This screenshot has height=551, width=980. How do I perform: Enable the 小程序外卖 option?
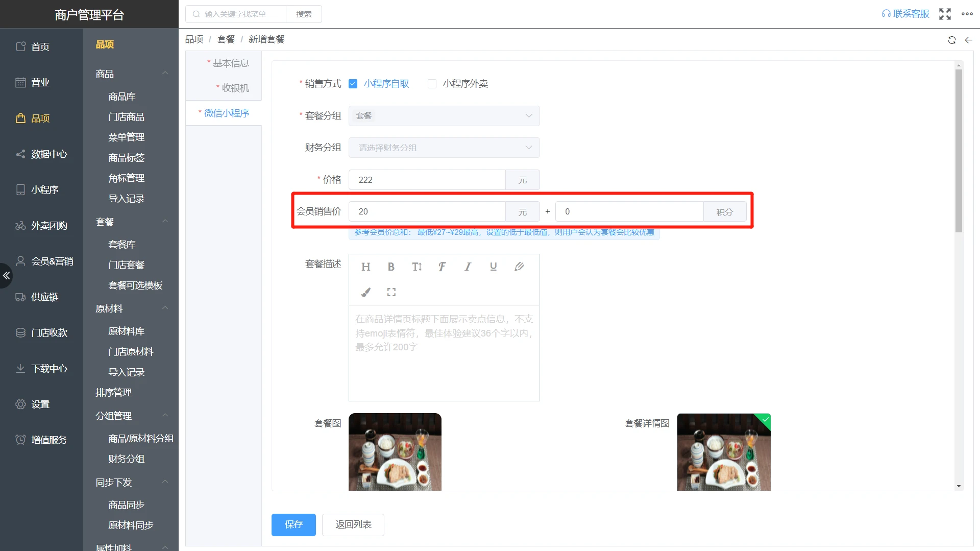(x=432, y=83)
